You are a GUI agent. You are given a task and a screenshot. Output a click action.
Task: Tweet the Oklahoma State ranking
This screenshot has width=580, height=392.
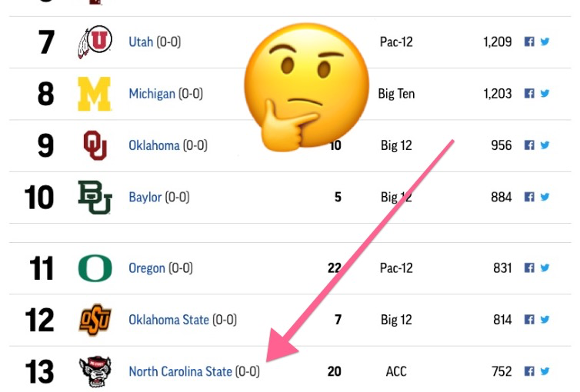tap(545, 320)
